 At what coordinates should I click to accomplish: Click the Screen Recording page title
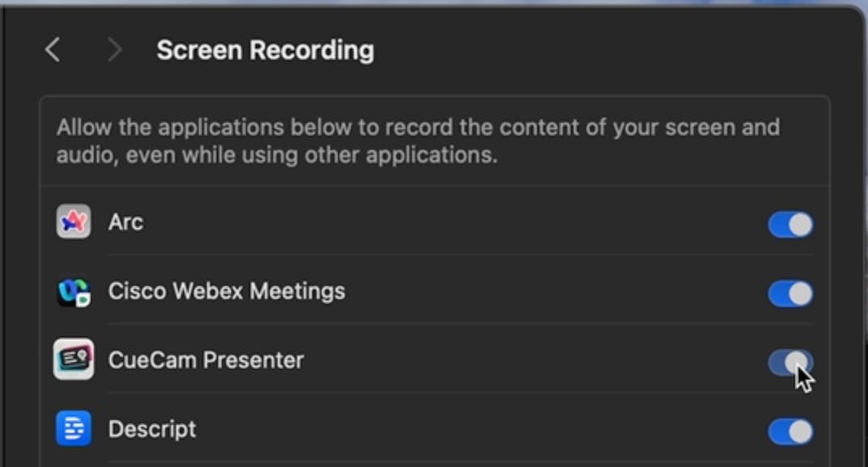coord(265,50)
